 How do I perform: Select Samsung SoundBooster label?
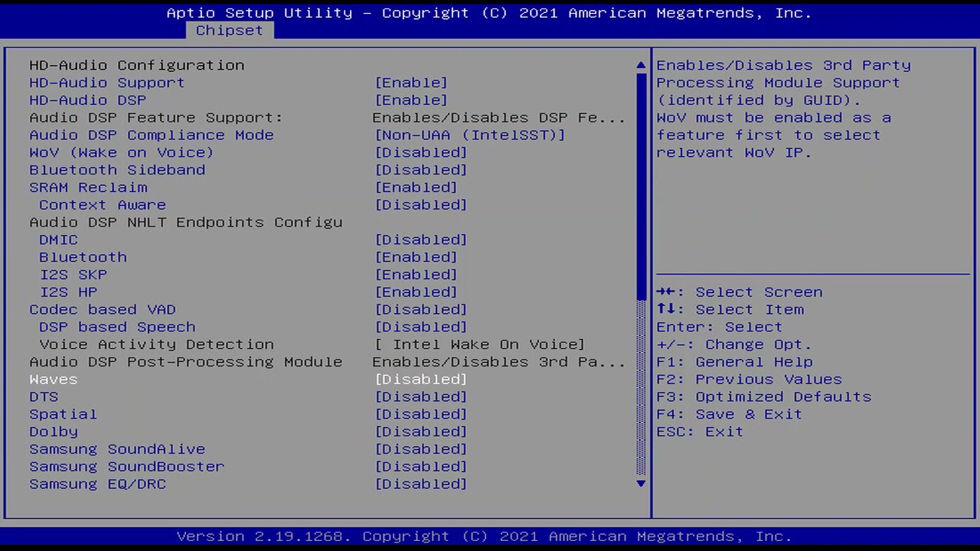(x=127, y=467)
